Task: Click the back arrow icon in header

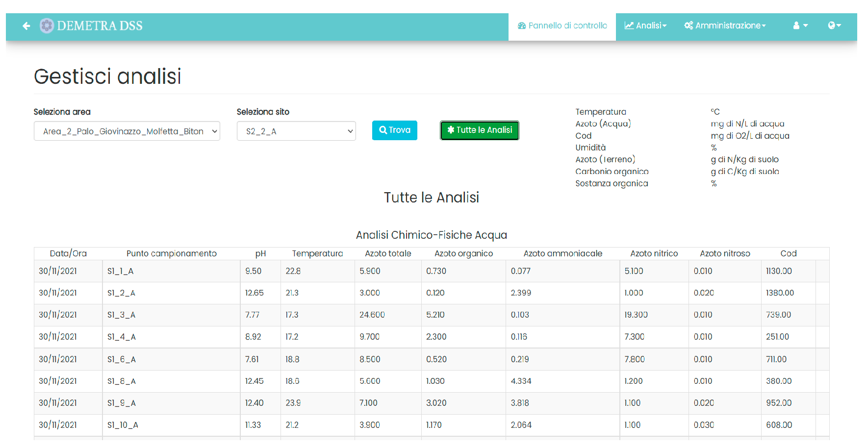Action: [x=26, y=26]
